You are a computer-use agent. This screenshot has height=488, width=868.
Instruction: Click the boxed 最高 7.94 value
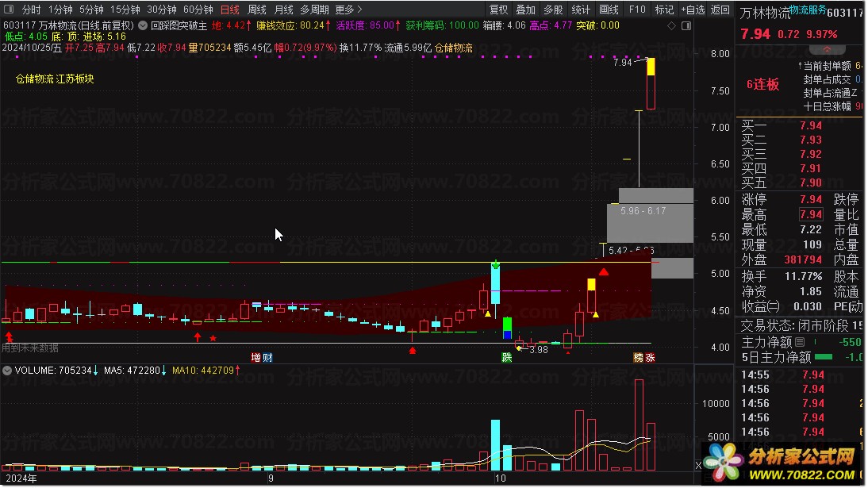pyautogui.click(x=810, y=214)
